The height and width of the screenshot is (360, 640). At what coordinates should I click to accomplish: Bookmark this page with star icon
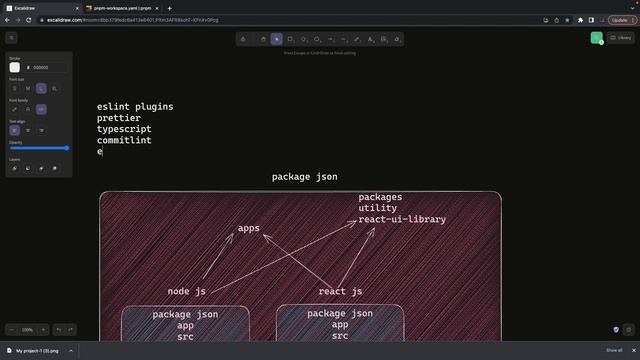567,20
